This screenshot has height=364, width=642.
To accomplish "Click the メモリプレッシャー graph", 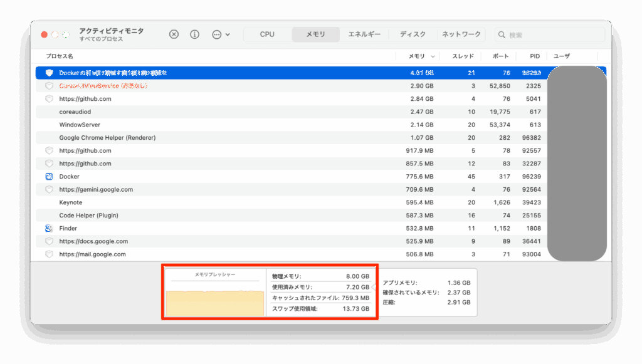I will (x=215, y=303).
